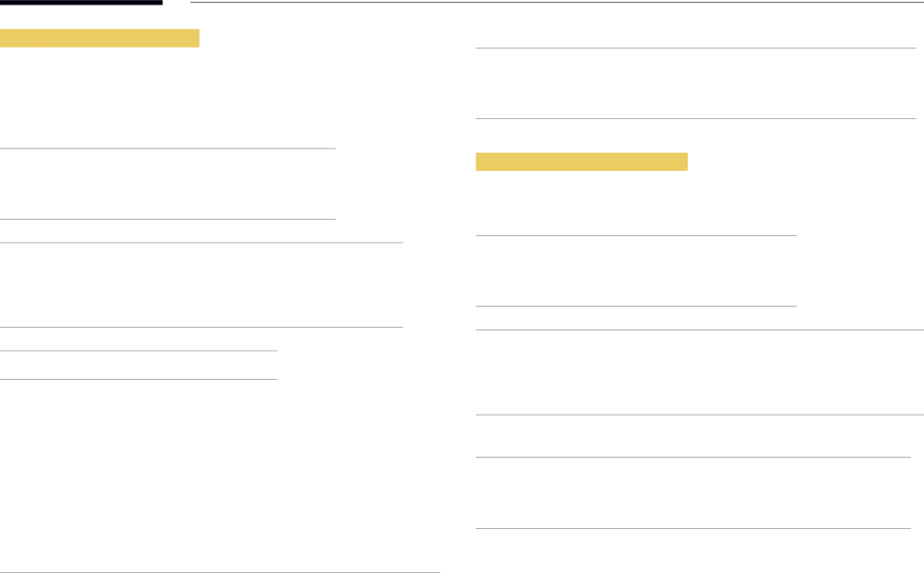The width and height of the screenshot is (924, 573).
Task: Click the long thin line beside the navy bar
Action: point(557,3)
